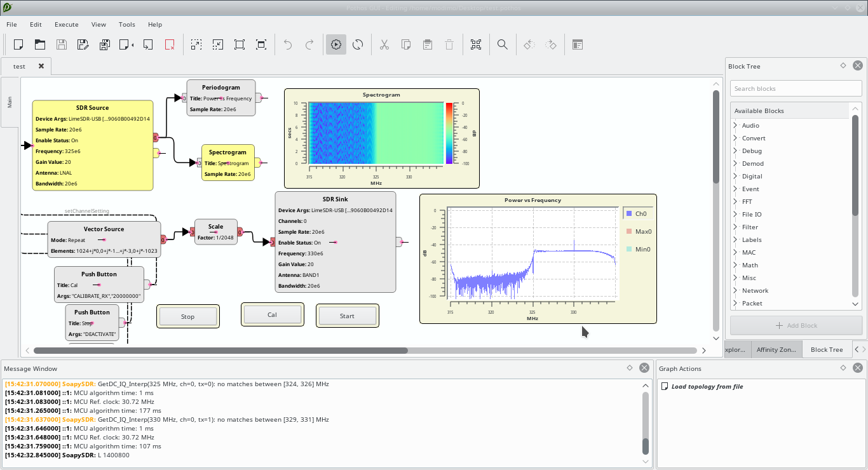Click the Start button on canvas

347,316
